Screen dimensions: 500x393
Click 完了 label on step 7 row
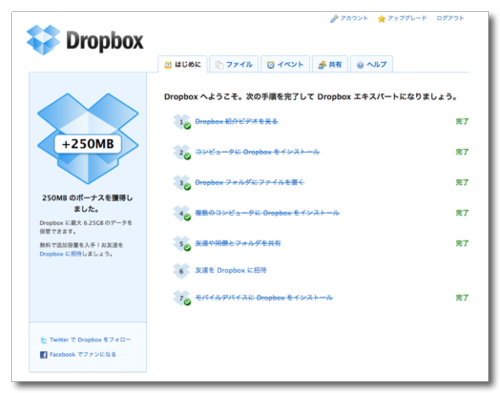click(x=462, y=298)
